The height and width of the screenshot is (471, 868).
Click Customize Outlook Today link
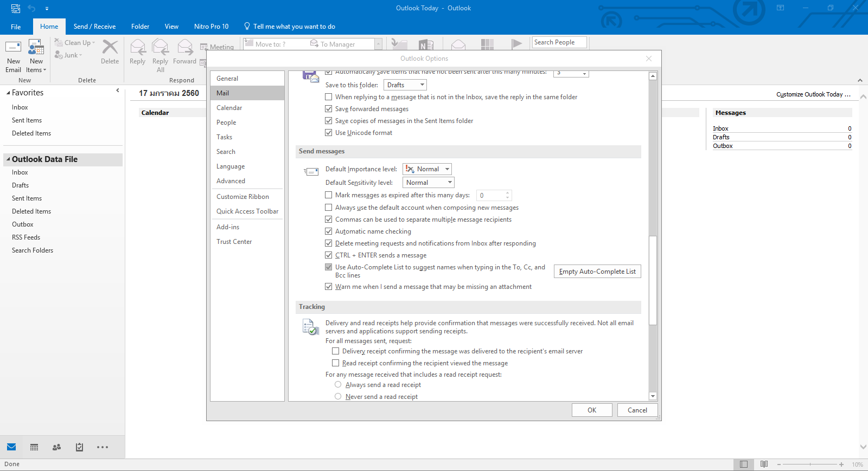click(x=813, y=94)
